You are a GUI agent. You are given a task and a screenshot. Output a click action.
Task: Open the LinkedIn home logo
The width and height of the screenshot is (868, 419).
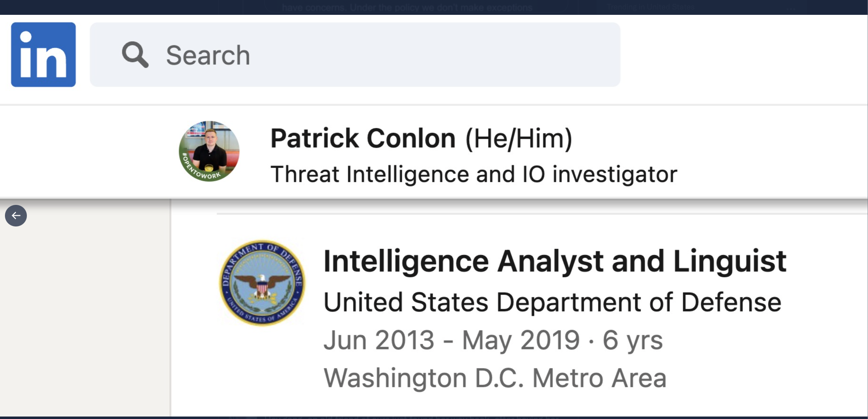[x=43, y=54]
